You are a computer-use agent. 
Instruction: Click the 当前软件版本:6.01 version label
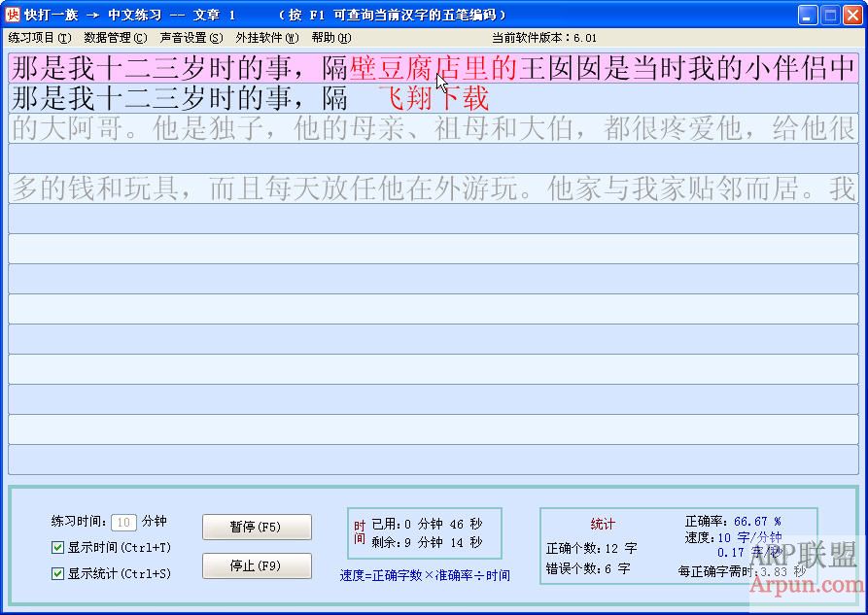[545, 38]
